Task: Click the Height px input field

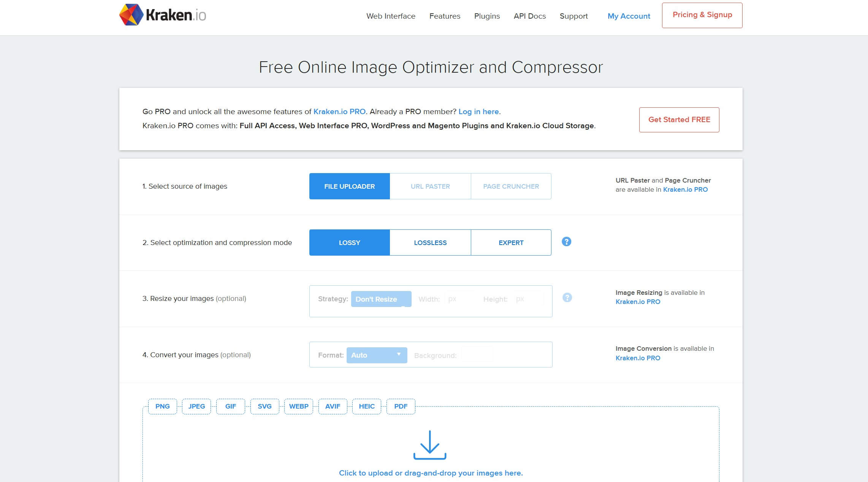Action: pos(528,299)
